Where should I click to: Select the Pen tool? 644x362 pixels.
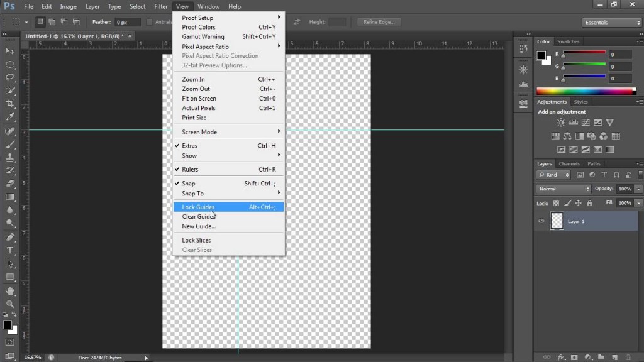[x=10, y=238]
